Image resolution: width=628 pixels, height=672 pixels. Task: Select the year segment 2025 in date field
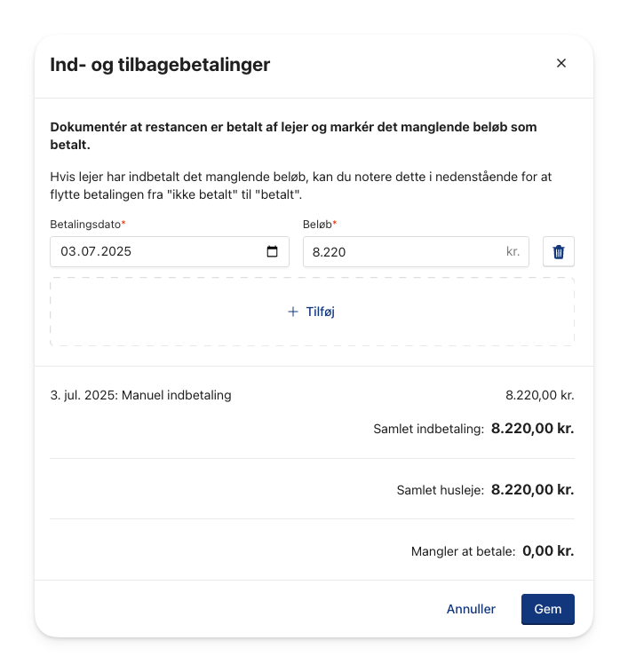[x=115, y=251]
